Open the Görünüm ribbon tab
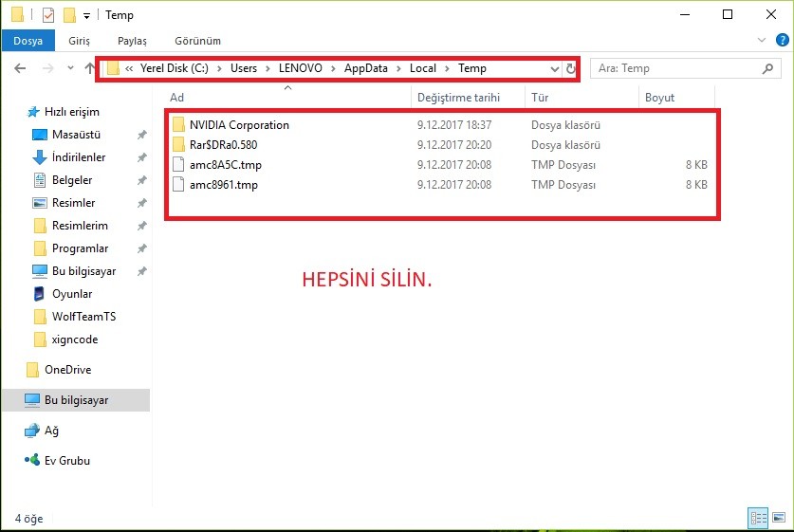The width and height of the screenshot is (794, 532). 197,41
